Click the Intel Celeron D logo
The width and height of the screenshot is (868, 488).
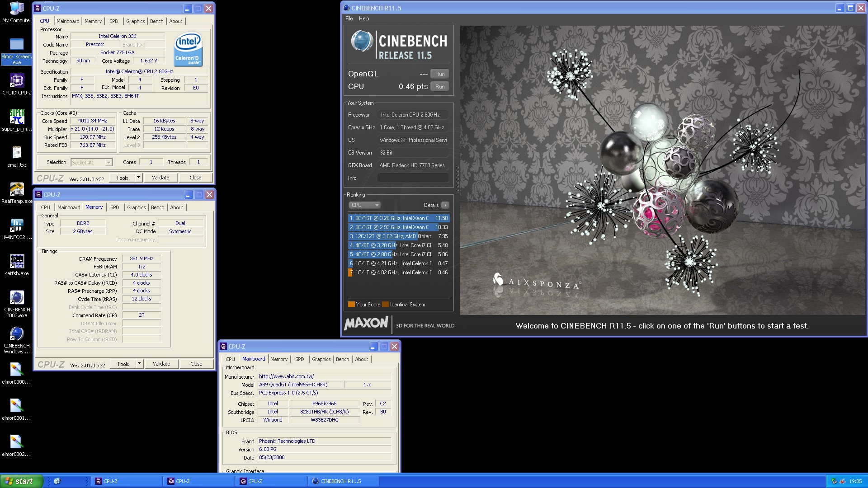tap(188, 49)
